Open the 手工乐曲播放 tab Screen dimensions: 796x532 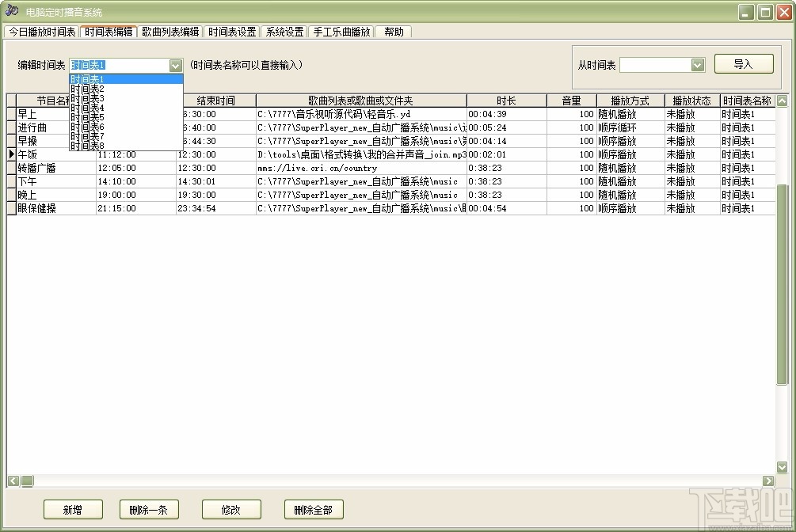341,32
